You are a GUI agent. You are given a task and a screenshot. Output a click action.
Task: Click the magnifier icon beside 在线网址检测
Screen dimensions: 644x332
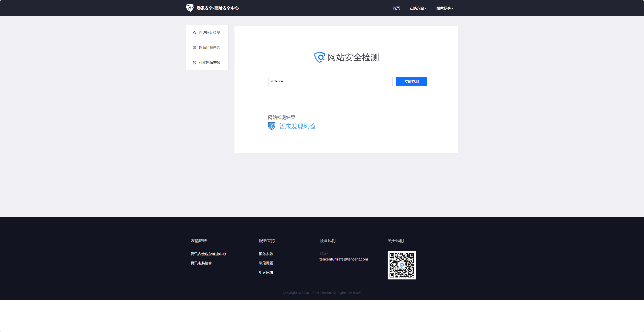(195, 33)
